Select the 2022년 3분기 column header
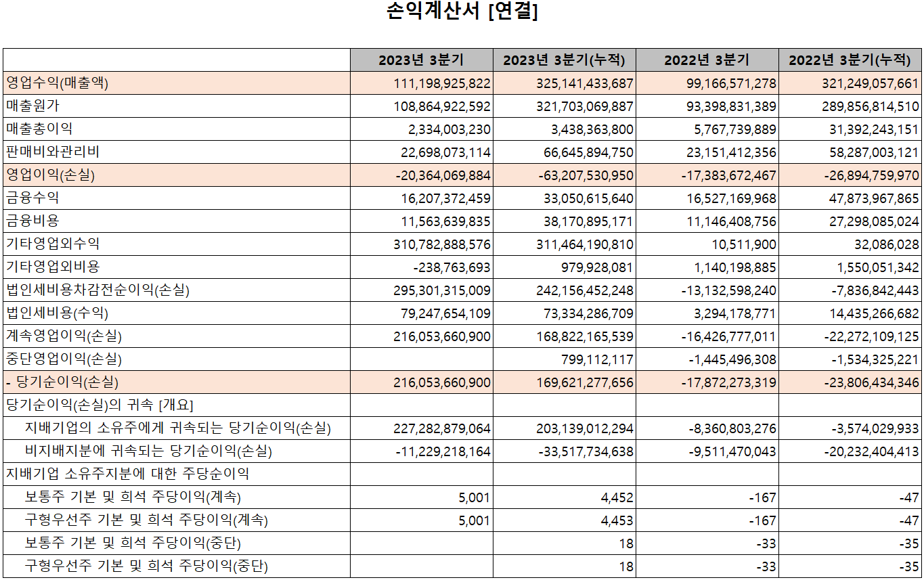Viewport: 924px width, 580px height. [707, 60]
